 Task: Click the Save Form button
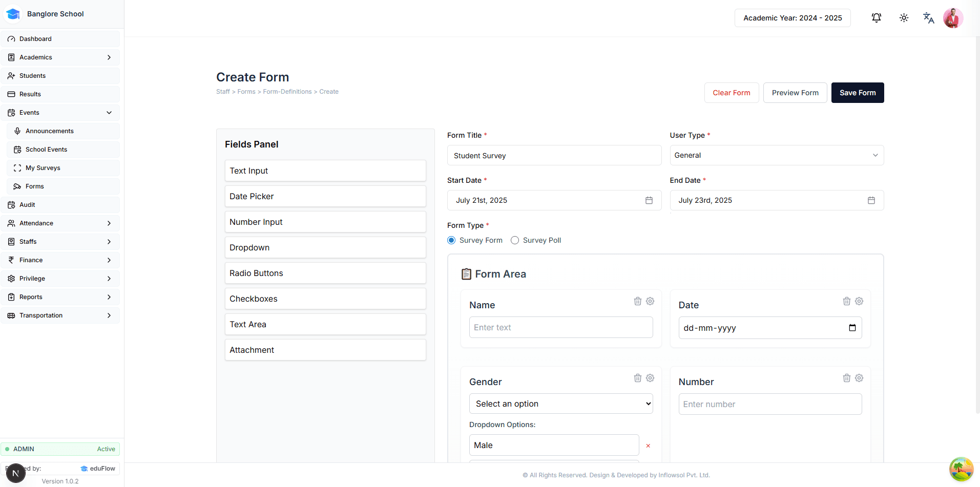(857, 93)
